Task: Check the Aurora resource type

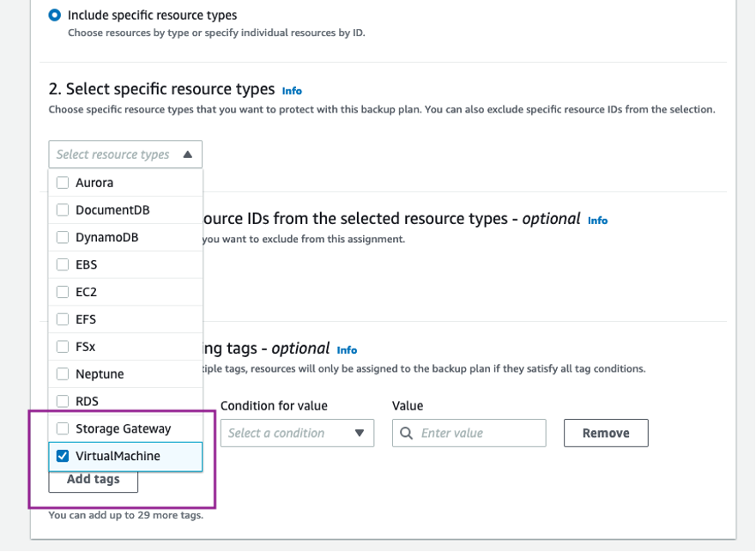Action: point(63,182)
